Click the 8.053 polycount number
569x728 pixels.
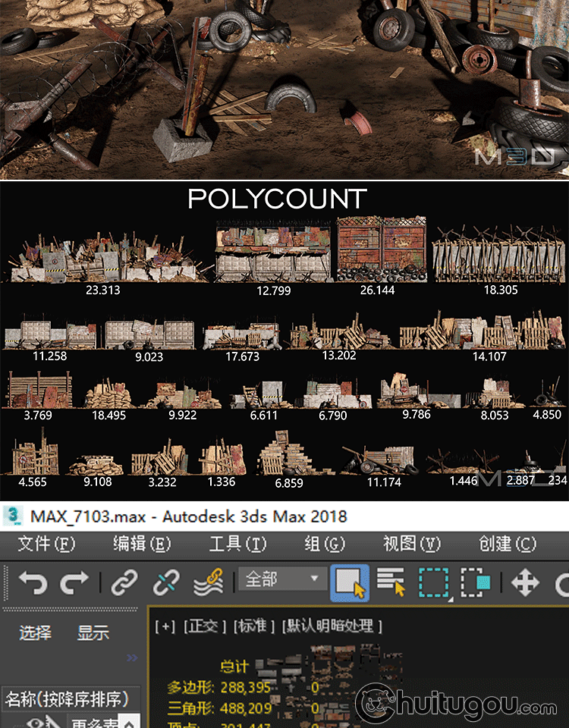[494, 415]
